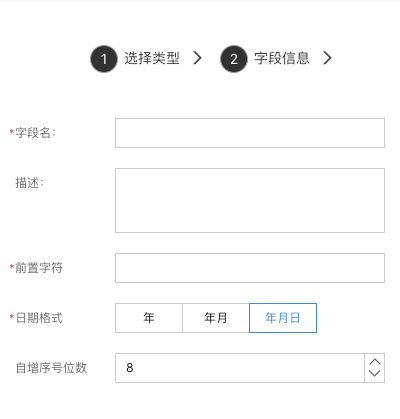Click the 字段名 field label
This screenshot has height=419, width=400.
[35, 133]
